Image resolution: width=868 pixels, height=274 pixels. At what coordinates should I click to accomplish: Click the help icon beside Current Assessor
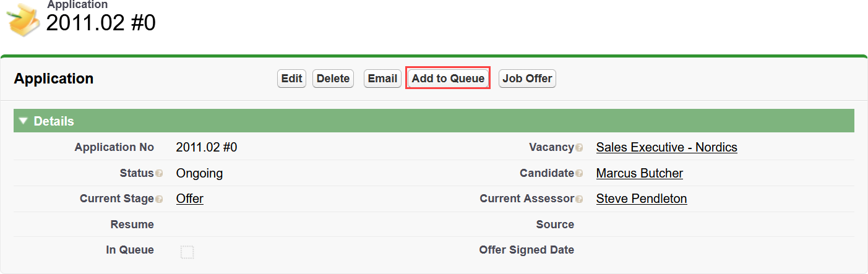click(x=579, y=199)
